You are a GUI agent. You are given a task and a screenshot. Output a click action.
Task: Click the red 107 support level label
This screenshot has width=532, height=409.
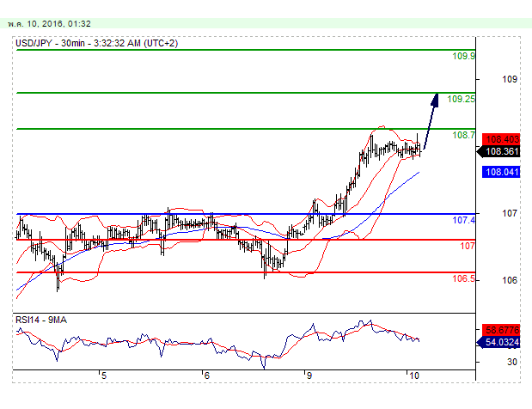click(468, 247)
